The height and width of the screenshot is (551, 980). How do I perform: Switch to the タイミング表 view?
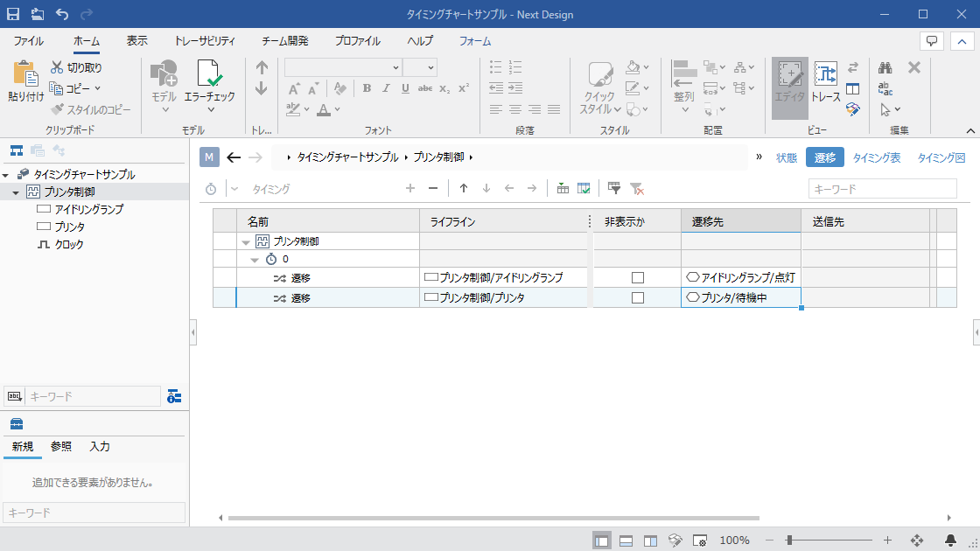click(877, 158)
